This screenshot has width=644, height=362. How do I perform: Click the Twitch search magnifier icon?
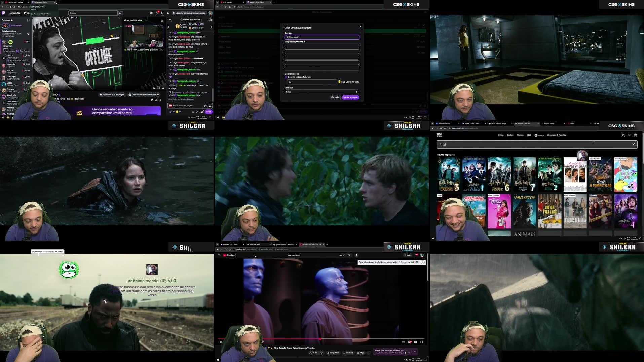click(120, 13)
